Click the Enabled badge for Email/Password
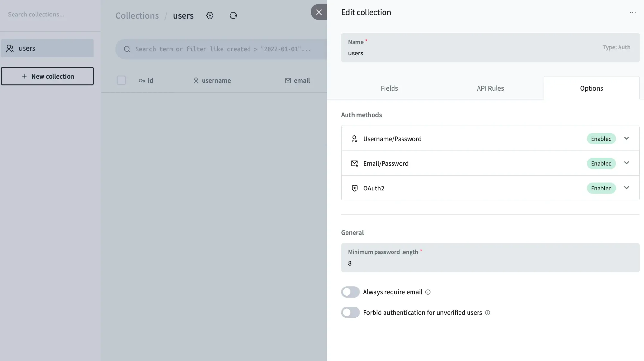The image size is (644, 361). point(601,163)
